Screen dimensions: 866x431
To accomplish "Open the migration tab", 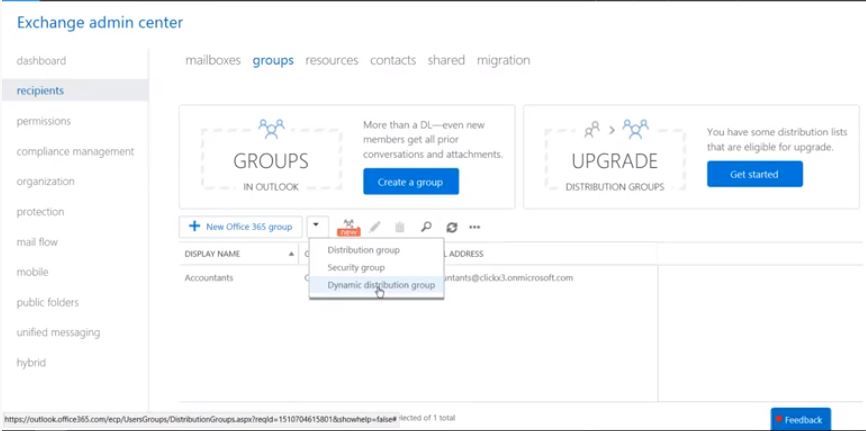I will [x=503, y=60].
